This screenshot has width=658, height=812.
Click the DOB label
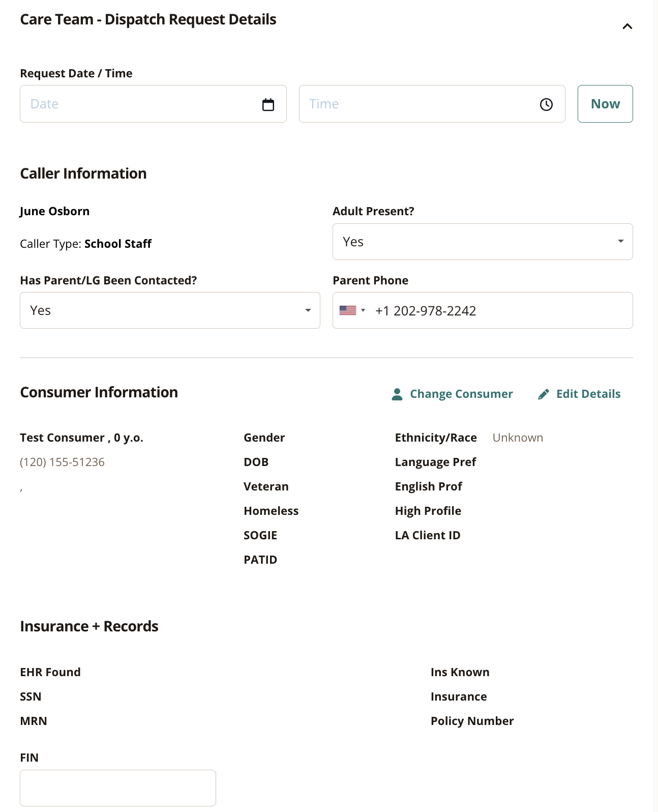(256, 462)
